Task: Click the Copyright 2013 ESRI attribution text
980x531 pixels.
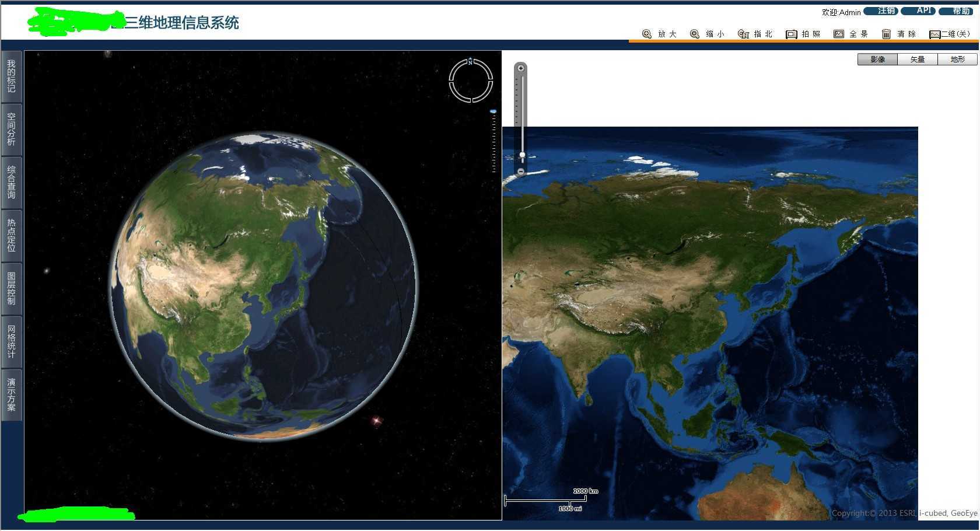Action: tap(904, 513)
